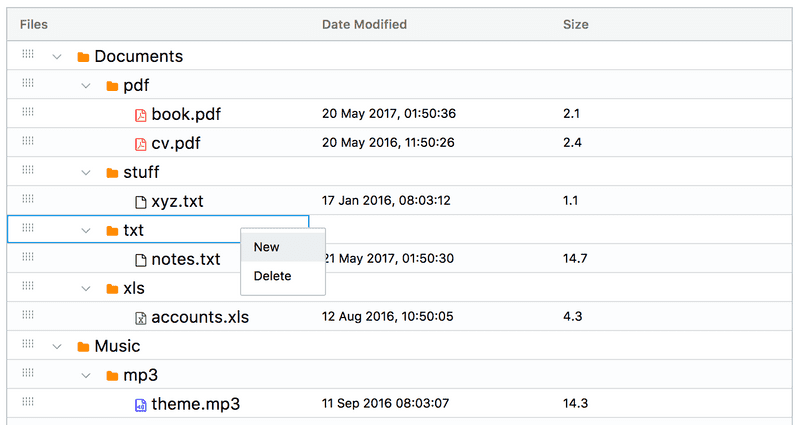
Task: Click the size value 14.7
Action: 575,259
